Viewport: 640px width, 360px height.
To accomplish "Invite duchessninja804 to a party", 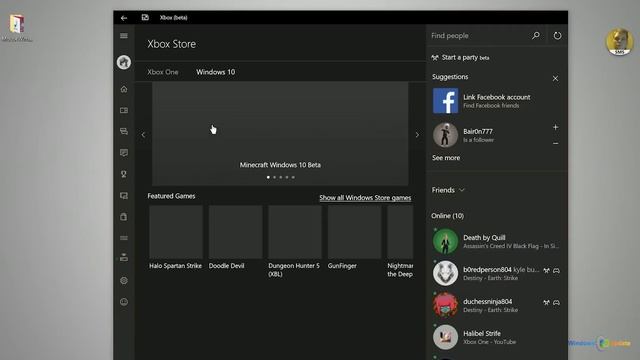I will [546, 302].
